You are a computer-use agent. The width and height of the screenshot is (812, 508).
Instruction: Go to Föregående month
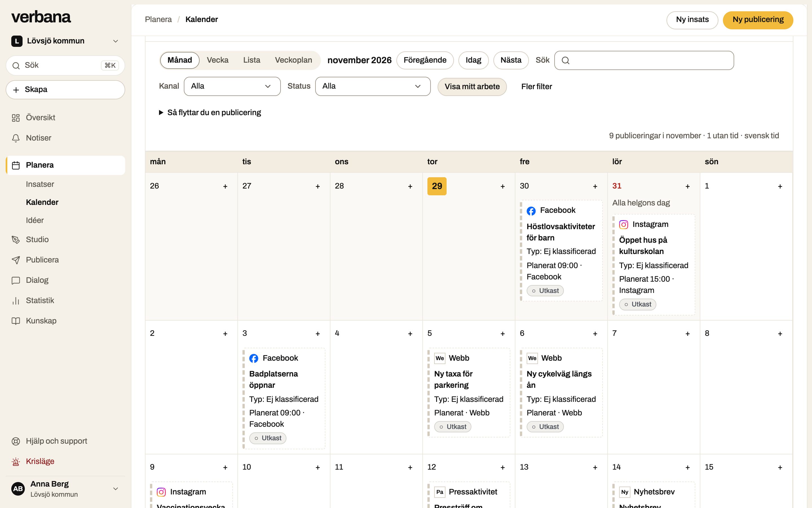coord(425,60)
